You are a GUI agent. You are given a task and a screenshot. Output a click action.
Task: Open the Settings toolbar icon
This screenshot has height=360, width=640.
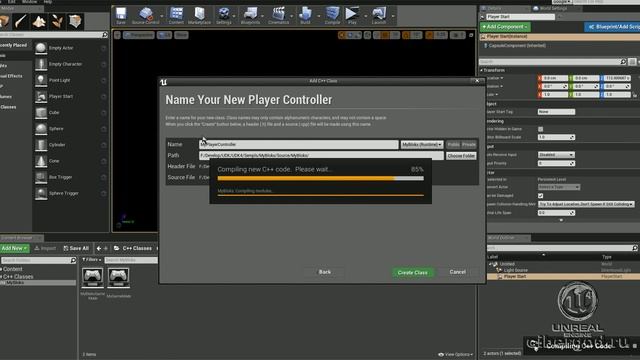tap(224, 16)
